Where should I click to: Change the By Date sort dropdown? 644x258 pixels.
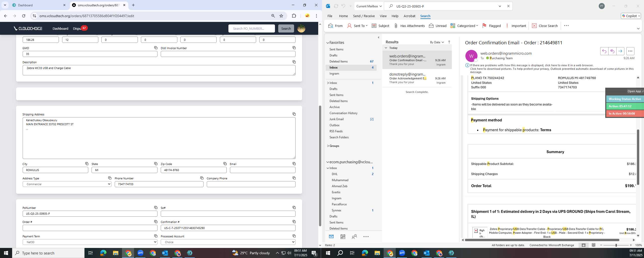[437, 42]
